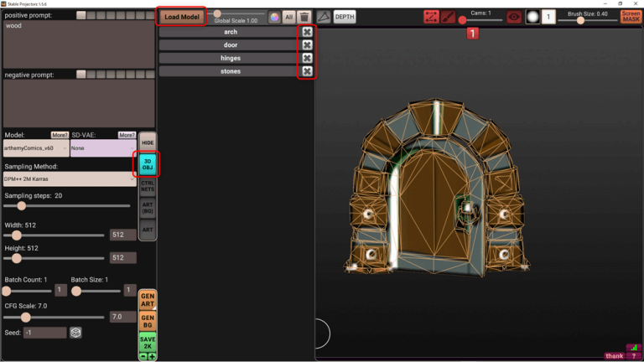
Task: Open the question mark help button
Action: pyautogui.click(x=634, y=356)
